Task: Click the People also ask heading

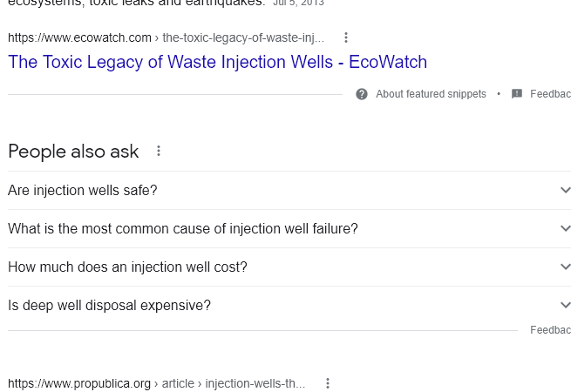Action: tap(73, 152)
